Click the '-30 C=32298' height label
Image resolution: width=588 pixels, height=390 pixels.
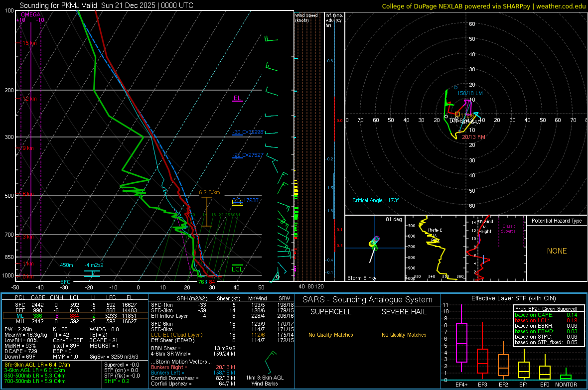pos(248,132)
